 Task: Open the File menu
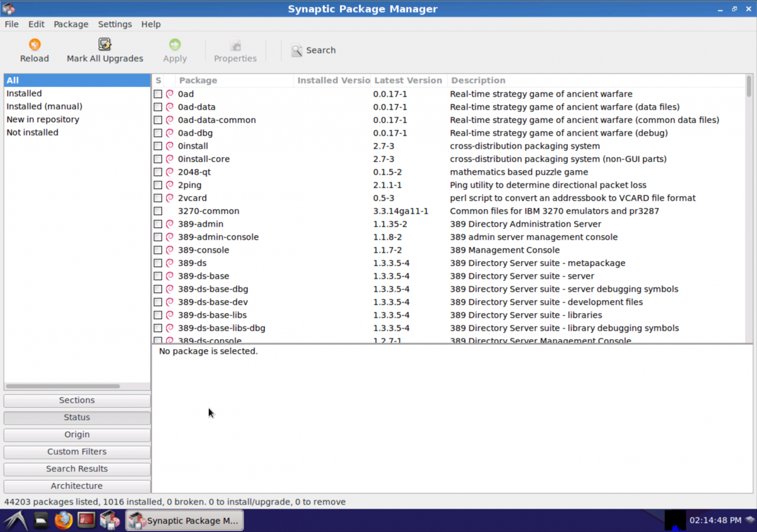tap(11, 24)
